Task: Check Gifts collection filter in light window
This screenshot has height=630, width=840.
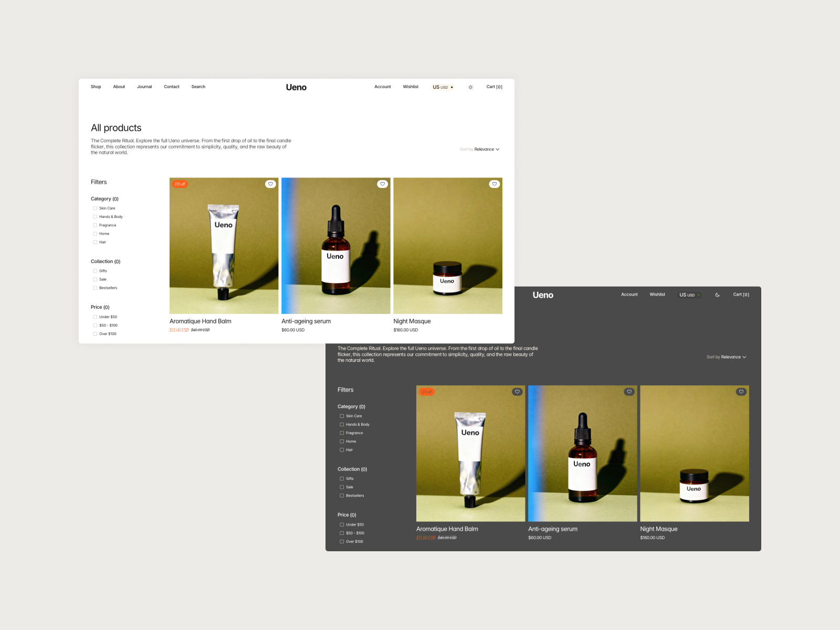Action: point(95,271)
